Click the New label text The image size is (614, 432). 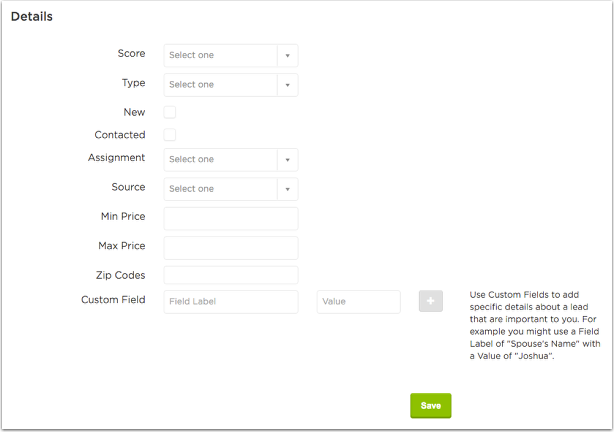coord(134,112)
